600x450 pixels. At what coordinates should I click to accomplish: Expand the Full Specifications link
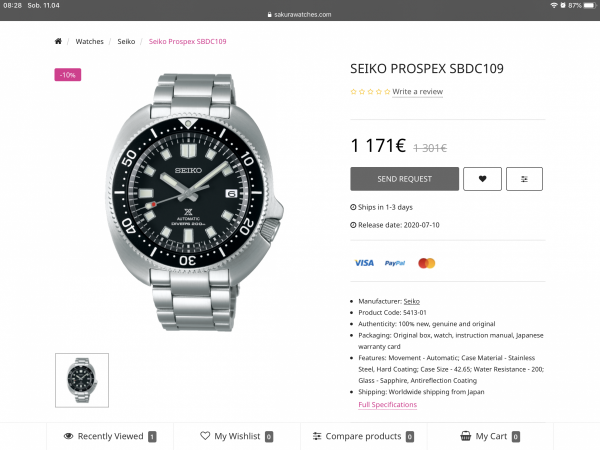(x=387, y=405)
